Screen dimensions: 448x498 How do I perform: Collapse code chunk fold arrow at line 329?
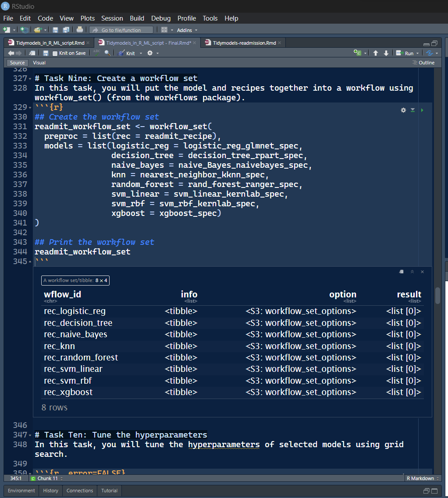(x=30, y=108)
